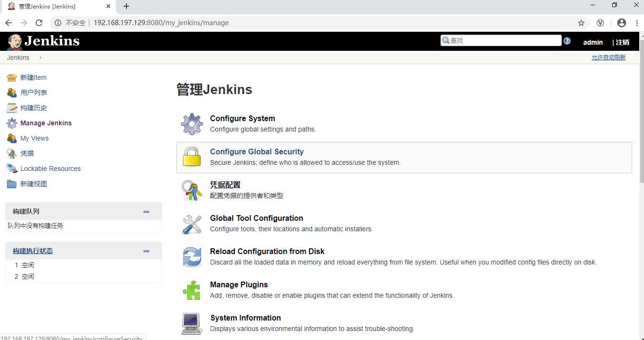Screen dimensions: 644x340
Task: Open the Configure System title link
Action: coord(242,118)
